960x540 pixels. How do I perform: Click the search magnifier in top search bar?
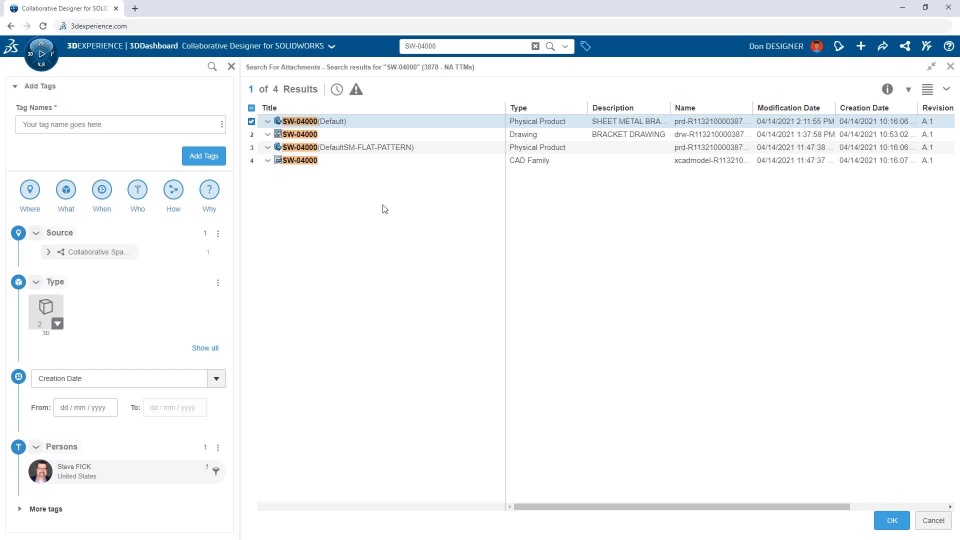[x=550, y=46]
